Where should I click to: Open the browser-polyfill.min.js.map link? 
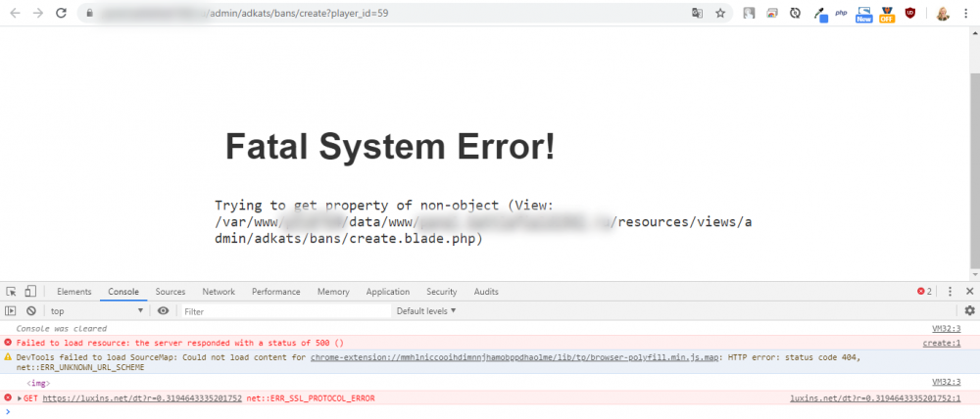(x=514, y=357)
